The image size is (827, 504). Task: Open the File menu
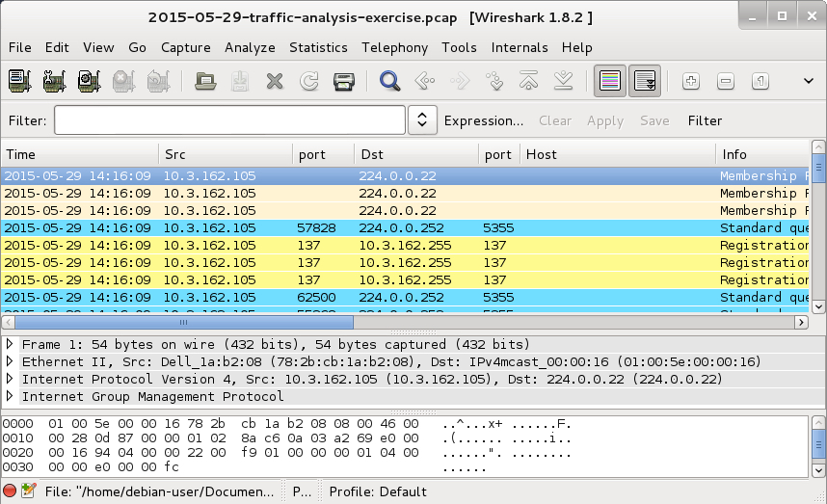[20, 47]
